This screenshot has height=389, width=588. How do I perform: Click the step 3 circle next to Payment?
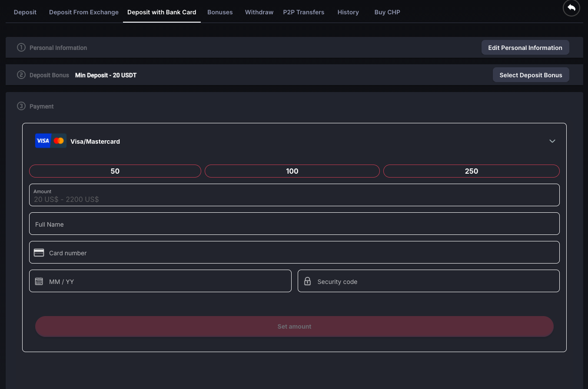[x=21, y=106]
